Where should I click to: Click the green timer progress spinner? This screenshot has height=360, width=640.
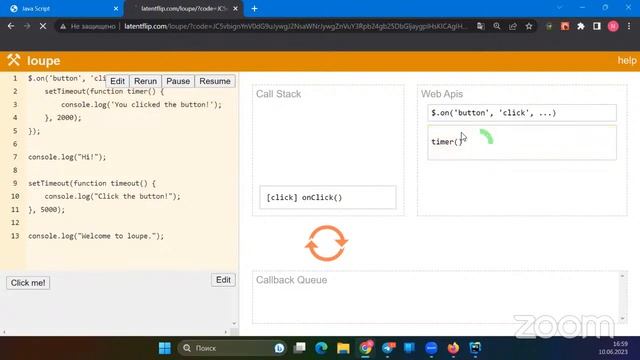(x=487, y=137)
